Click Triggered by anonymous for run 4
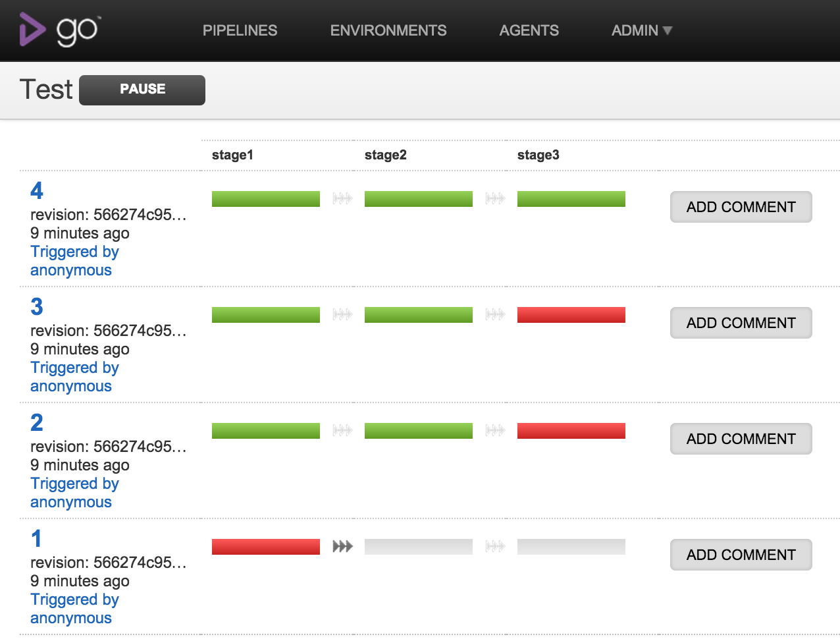 pyautogui.click(x=74, y=261)
